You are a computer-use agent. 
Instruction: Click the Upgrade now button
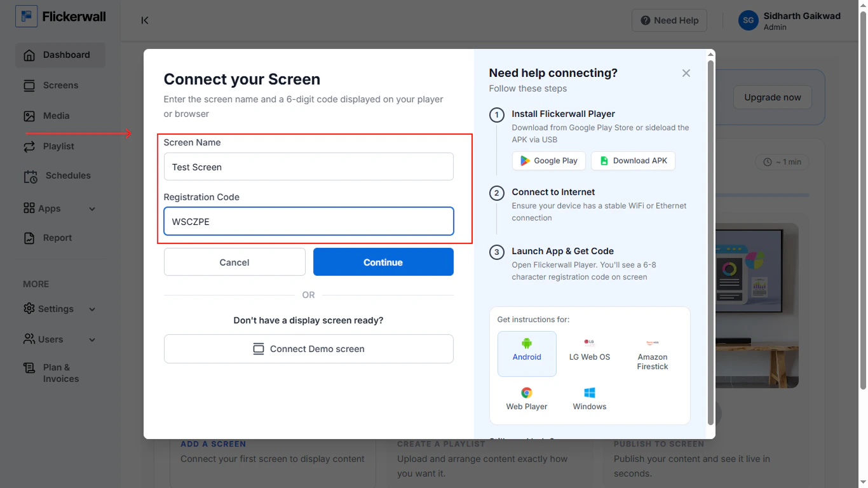(x=773, y=97)
